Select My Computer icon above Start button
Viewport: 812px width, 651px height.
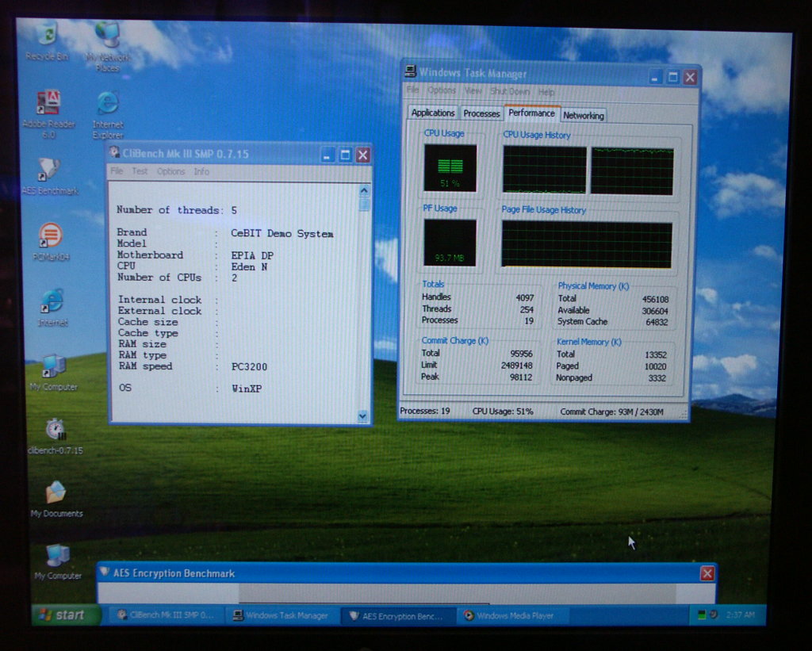point(57,562)
